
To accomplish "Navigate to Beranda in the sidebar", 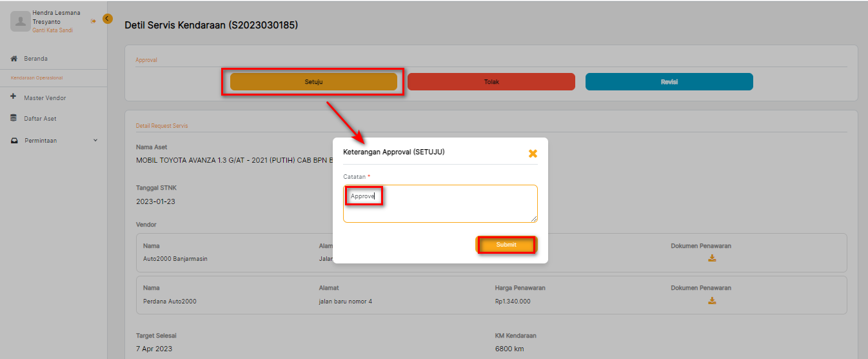I will [35, 59].
